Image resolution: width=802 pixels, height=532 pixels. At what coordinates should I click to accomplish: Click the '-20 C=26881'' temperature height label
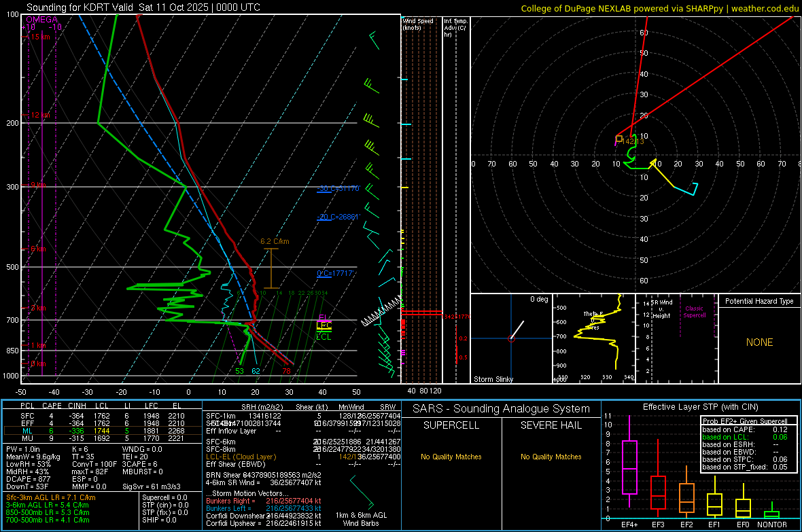[x=338, y=217]
